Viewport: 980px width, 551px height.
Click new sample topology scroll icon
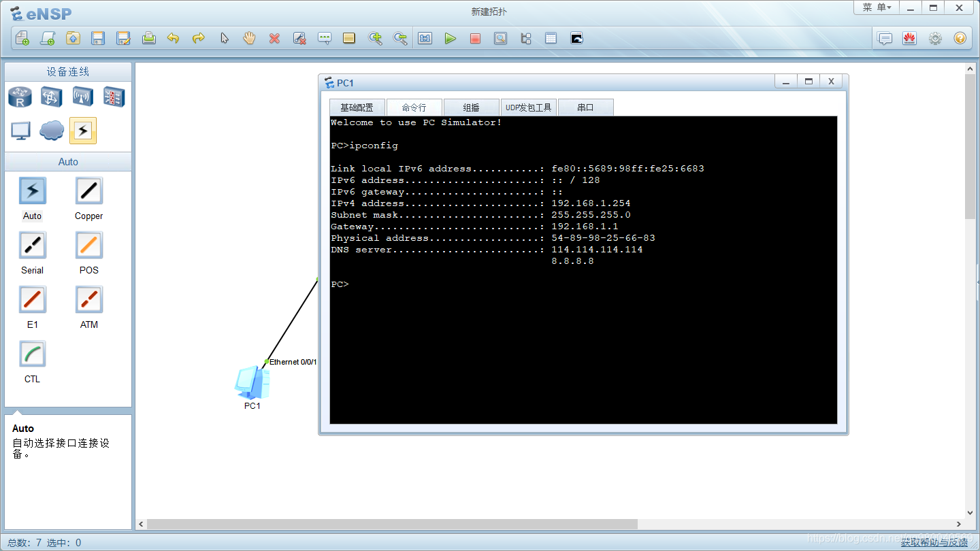[x=47, y=38]
